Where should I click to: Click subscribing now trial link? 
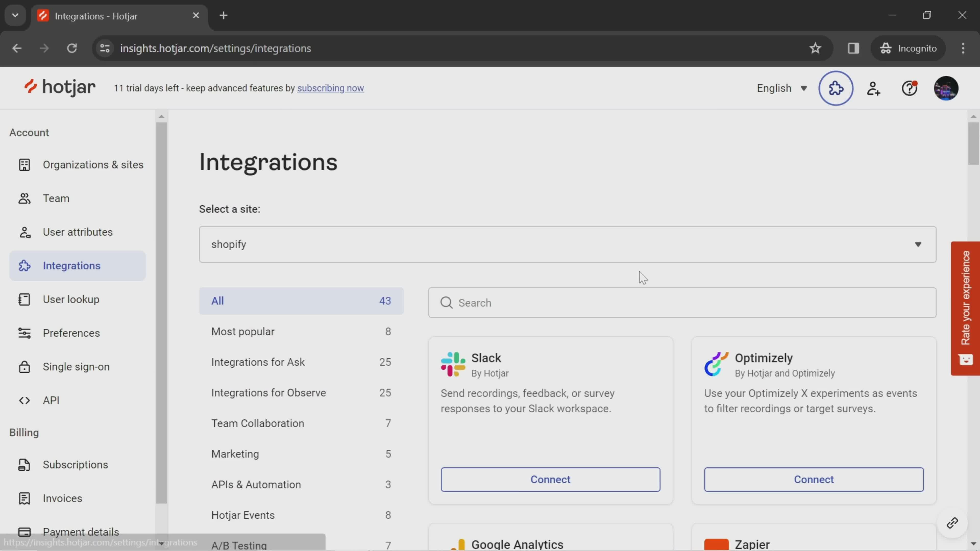[x=330, y=88]
